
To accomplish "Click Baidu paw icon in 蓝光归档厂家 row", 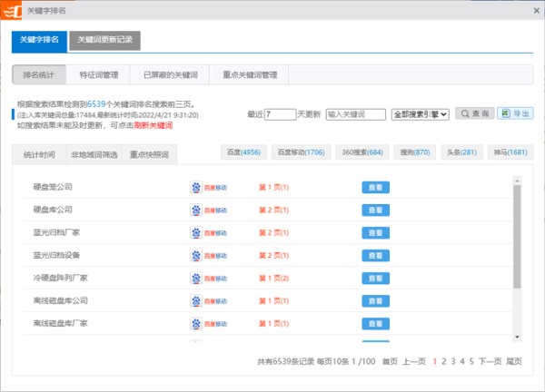I will tap(196, 232).
